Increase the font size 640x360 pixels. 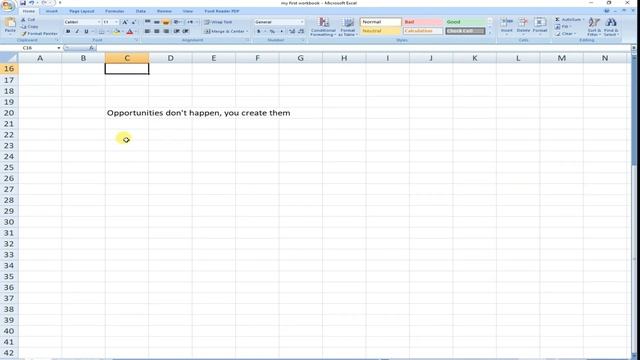pyautogui.click(x=125, y=22)
